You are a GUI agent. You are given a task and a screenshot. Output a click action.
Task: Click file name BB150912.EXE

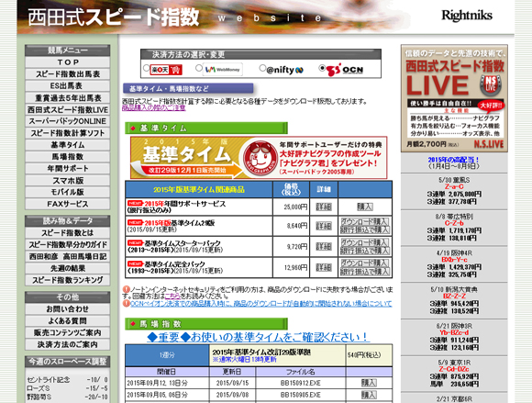point(301,383)
